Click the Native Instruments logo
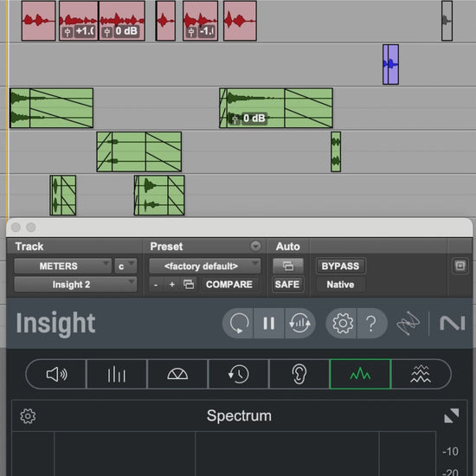 coord(453,323)
